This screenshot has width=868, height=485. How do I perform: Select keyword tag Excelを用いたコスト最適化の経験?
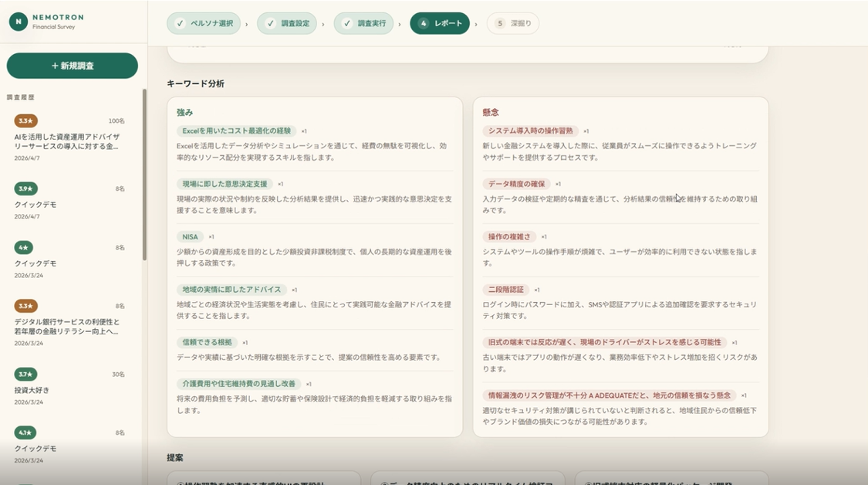236,131
